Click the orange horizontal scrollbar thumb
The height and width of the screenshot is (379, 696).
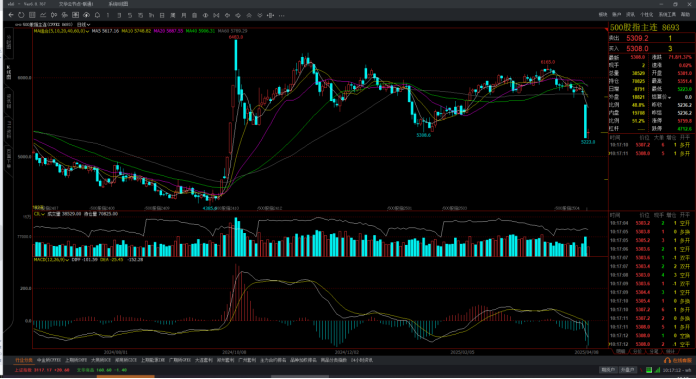[x=126, y=377]
